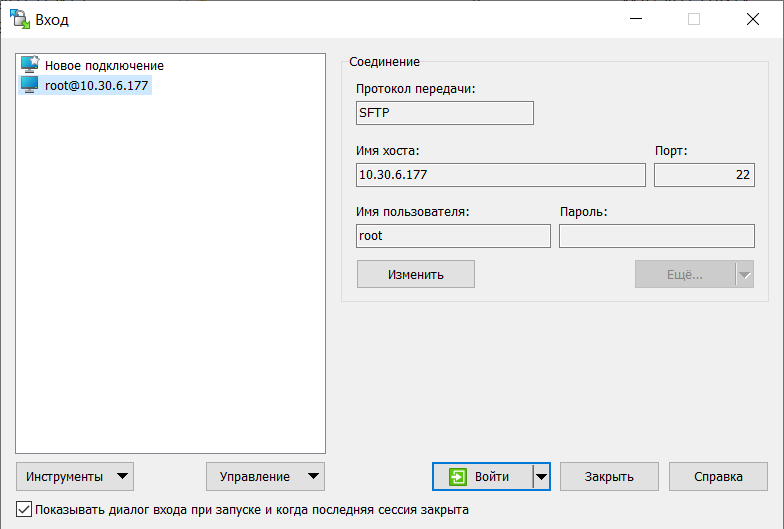The height and width of the screenshot is (529, 784).
Task: Toggle «Показывать диалог входа при запуске» checkbox
Action: [x=24, y=510]
